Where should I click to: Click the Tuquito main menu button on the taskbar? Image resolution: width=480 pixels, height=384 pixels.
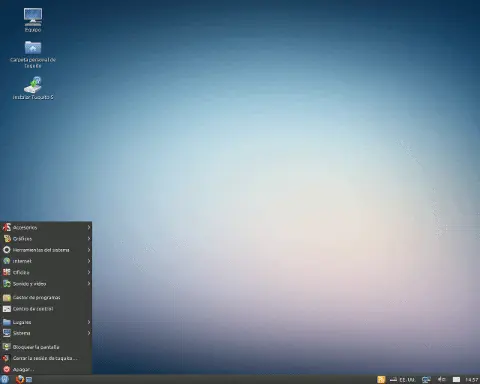pyautogui.click(x=5, y=379)
